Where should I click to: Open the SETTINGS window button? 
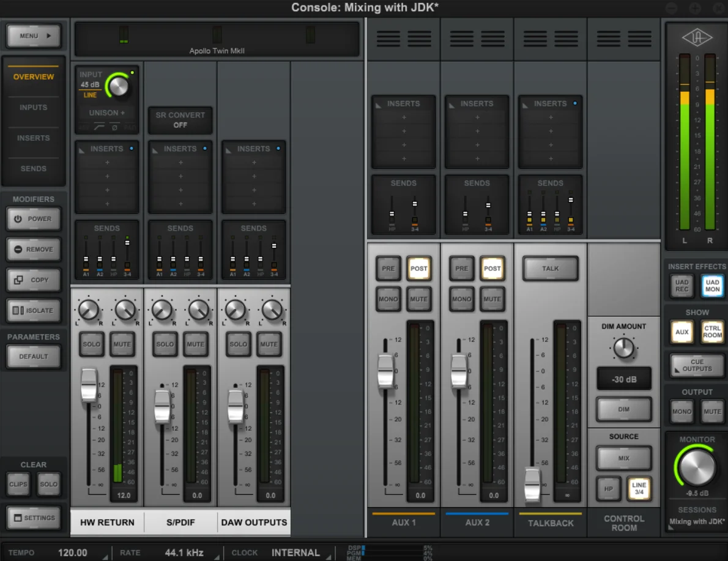34,518
